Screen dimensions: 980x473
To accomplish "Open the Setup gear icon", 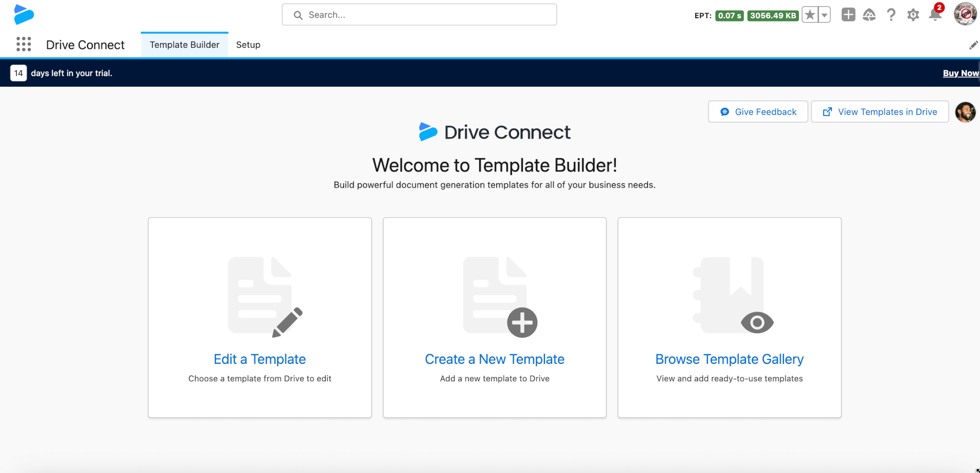I will click(913, 15).
